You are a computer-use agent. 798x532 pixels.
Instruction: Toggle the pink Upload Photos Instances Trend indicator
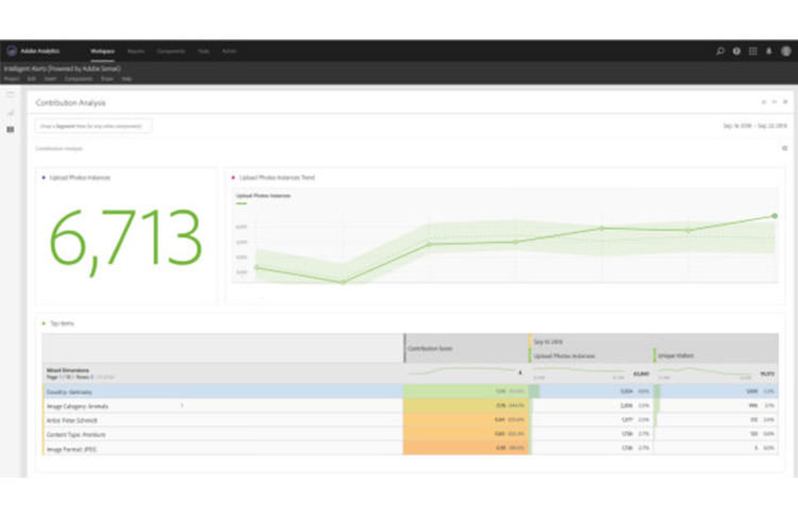(234, 178)
